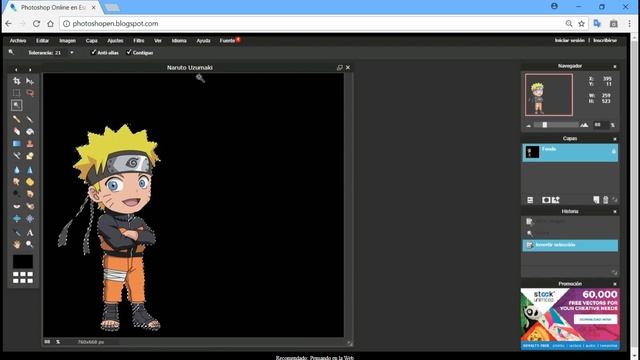Toggle the Anti-alias checkbox
Viewport: 640px width, 360px height.
click(x=93, y=52)
